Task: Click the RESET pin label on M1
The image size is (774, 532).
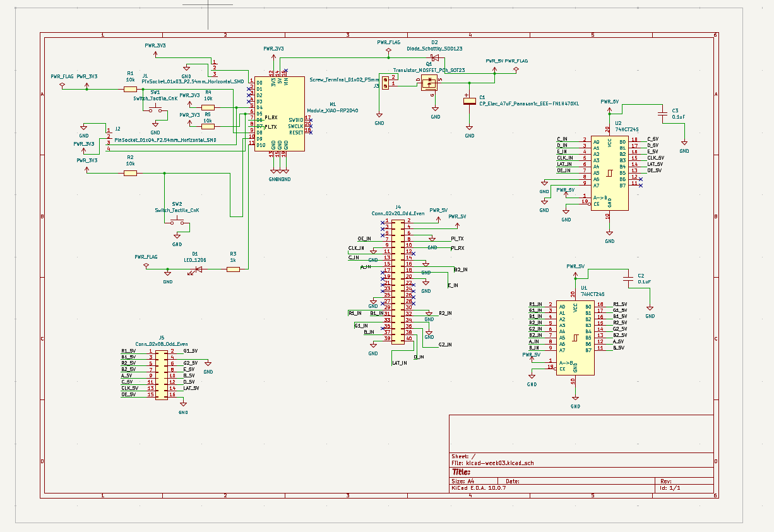Action: (296, 133)
